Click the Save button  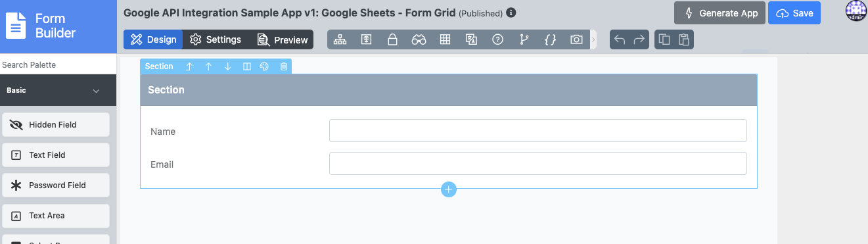point(794,13)
